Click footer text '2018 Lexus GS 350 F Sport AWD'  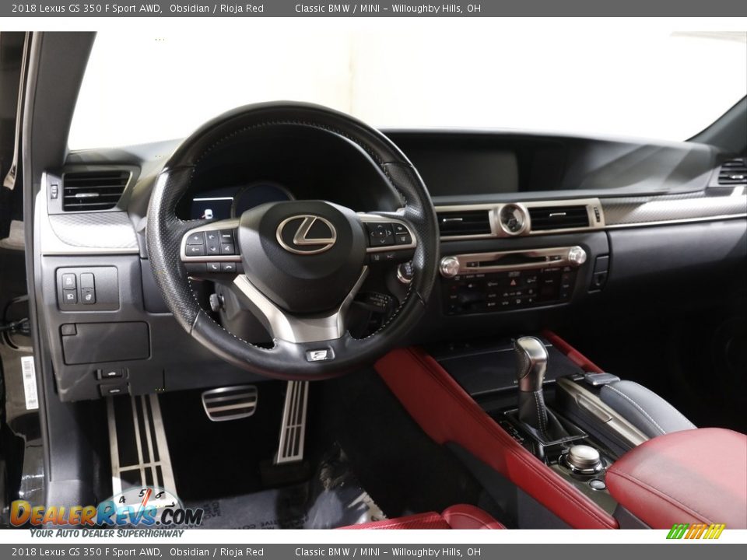click(x=86, y=552)
